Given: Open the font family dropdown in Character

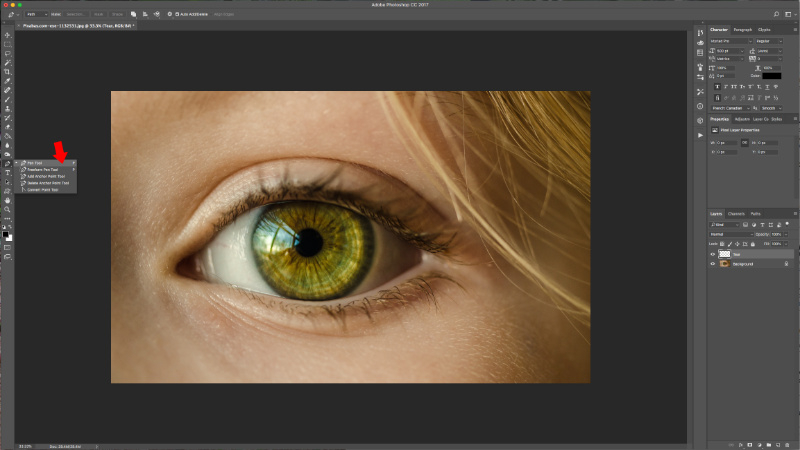Looking at the screenshot, I should click(732, 41).
